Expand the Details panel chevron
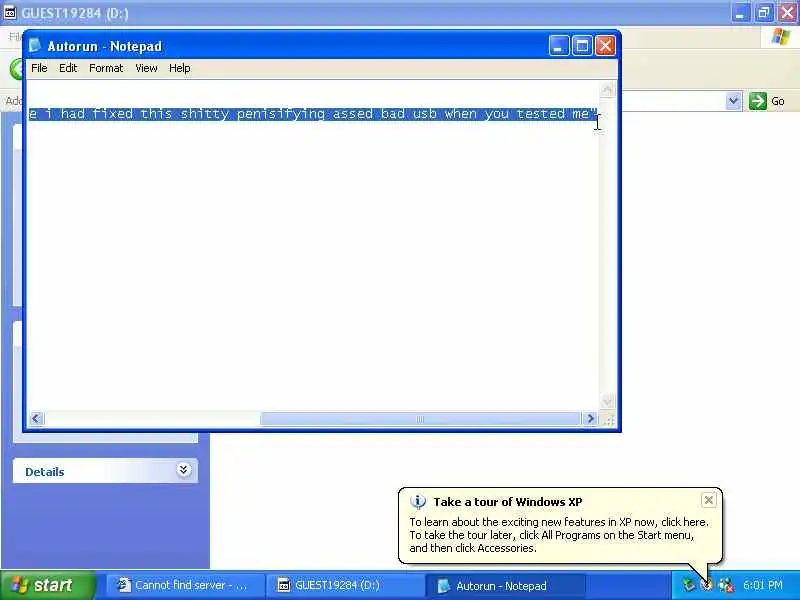This screenshot has height=600, width=800. tap(184, 470)
